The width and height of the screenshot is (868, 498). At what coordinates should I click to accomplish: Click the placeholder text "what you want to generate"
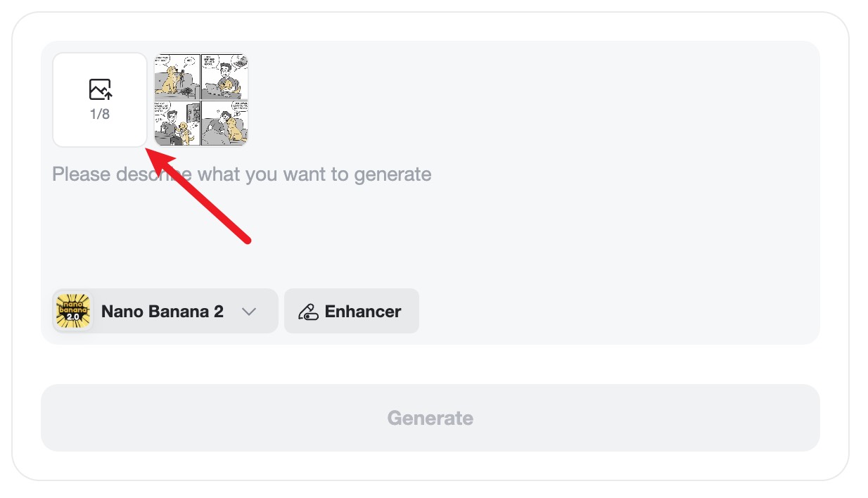315,174
